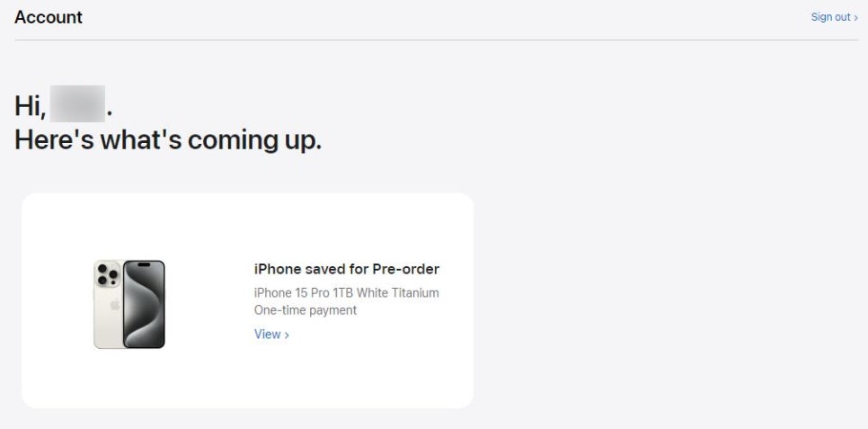Click the word 'Pre-order' in the card title
The height and width of the screenshot is (429, 868).
(x=406, y=270)
